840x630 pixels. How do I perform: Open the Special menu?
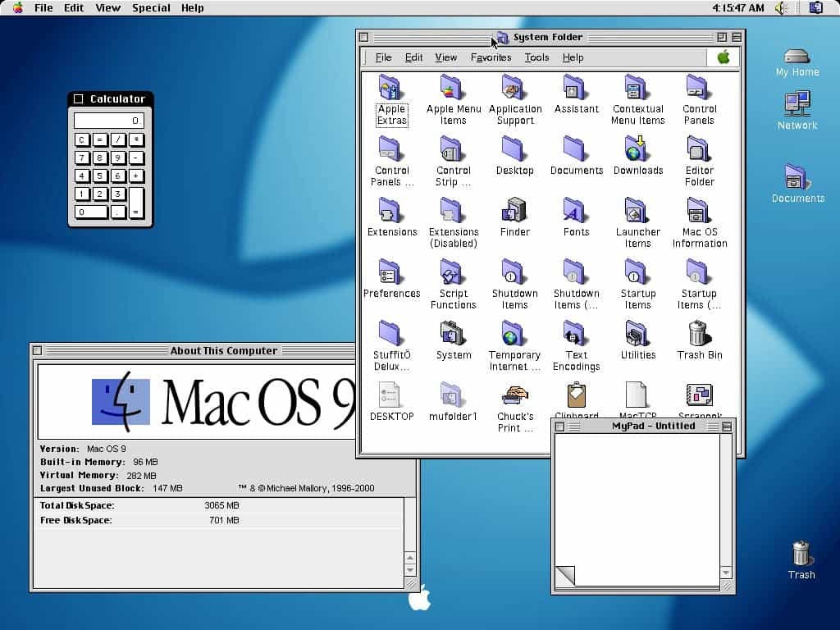coord(151,7)
